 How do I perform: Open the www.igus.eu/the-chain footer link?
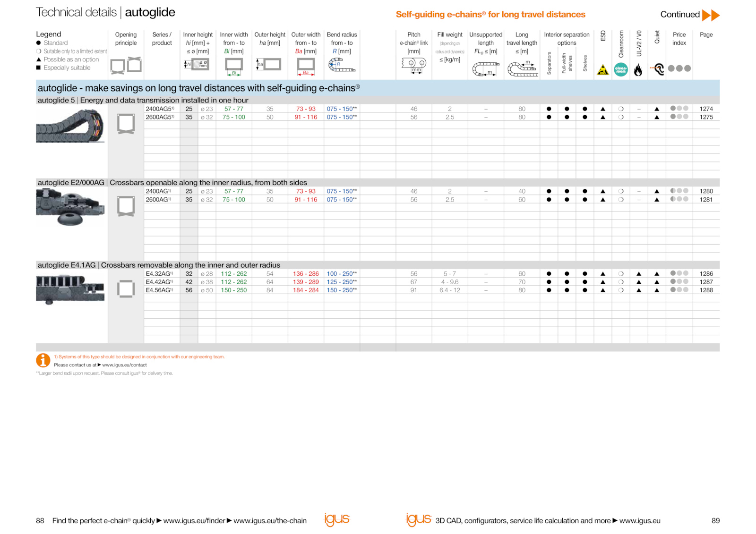(270, 521)
